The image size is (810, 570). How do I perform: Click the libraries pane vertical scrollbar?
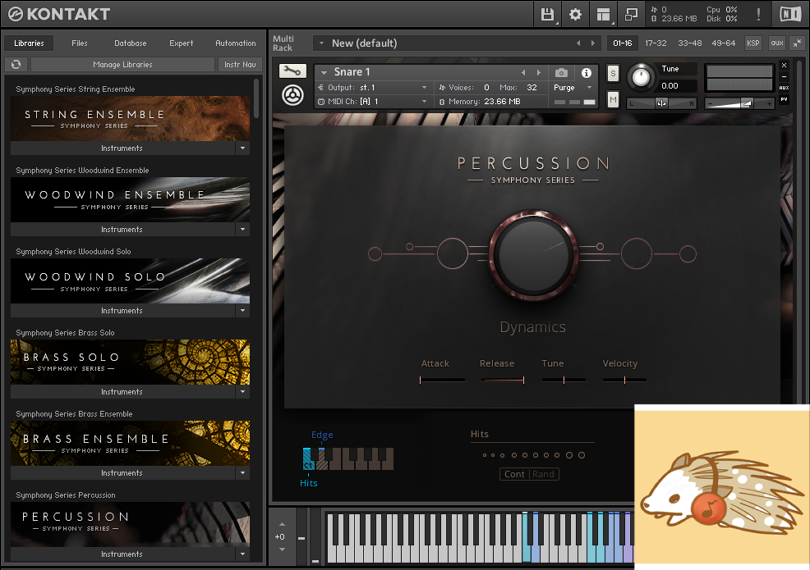click(x=256, y=98)
